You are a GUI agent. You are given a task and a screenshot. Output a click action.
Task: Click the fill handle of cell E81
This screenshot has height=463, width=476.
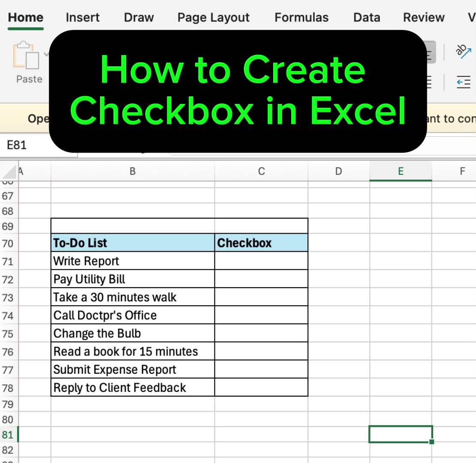pos(432,442)
